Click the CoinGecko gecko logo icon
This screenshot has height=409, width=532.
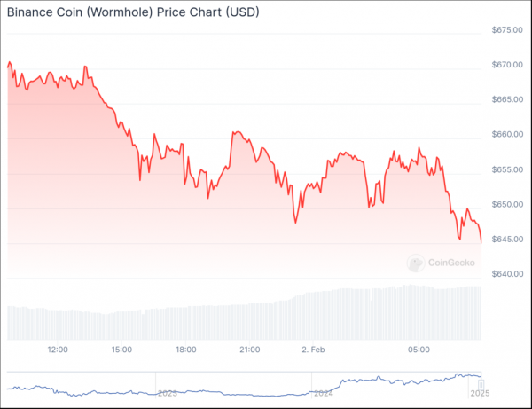coord(416,263)
